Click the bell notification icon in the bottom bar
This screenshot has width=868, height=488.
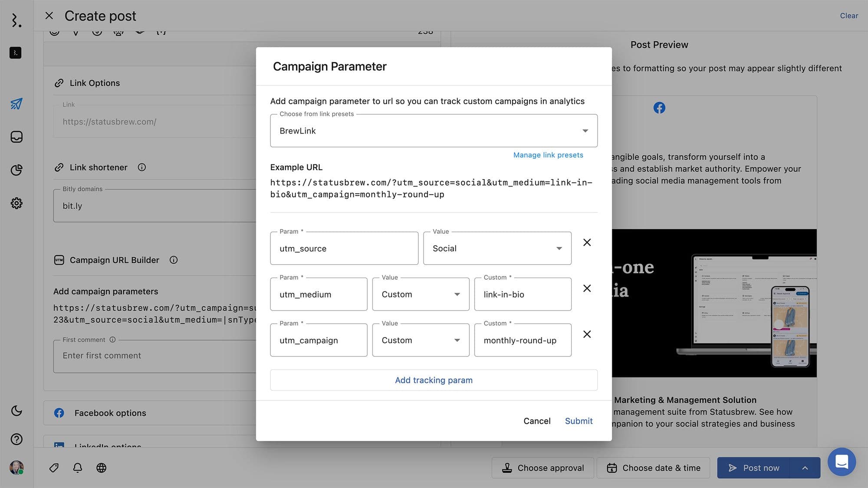pyautogui.click(x=78, y=468)
